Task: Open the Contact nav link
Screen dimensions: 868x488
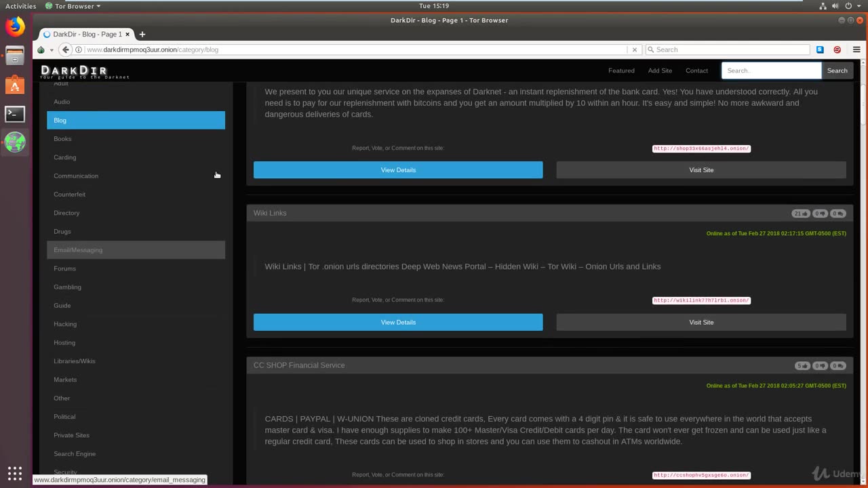Action: point(696,70)
